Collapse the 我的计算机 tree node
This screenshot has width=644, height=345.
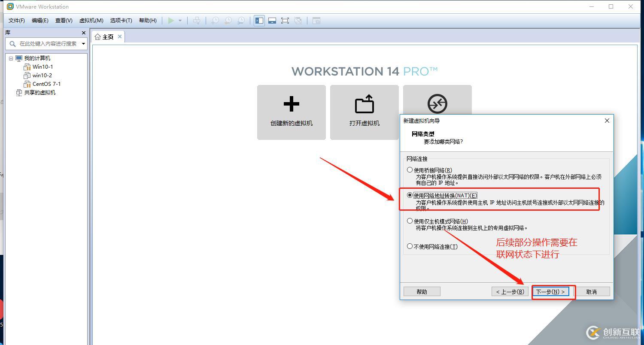11,58
